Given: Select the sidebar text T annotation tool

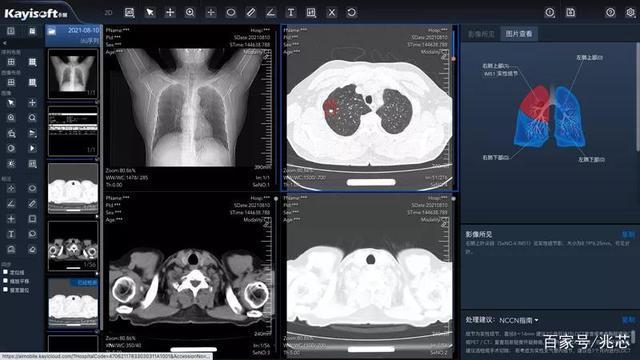Looking at the screenshot, I should pyautogui.click(x=11, y=234).
